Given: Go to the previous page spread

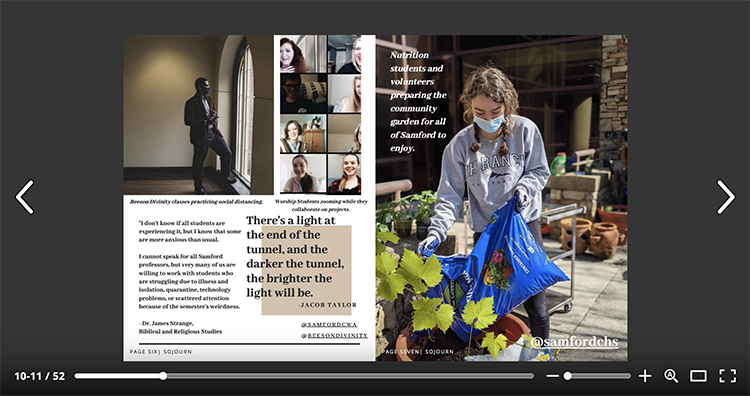Looking at the screenshot, I should pos(24,197).
